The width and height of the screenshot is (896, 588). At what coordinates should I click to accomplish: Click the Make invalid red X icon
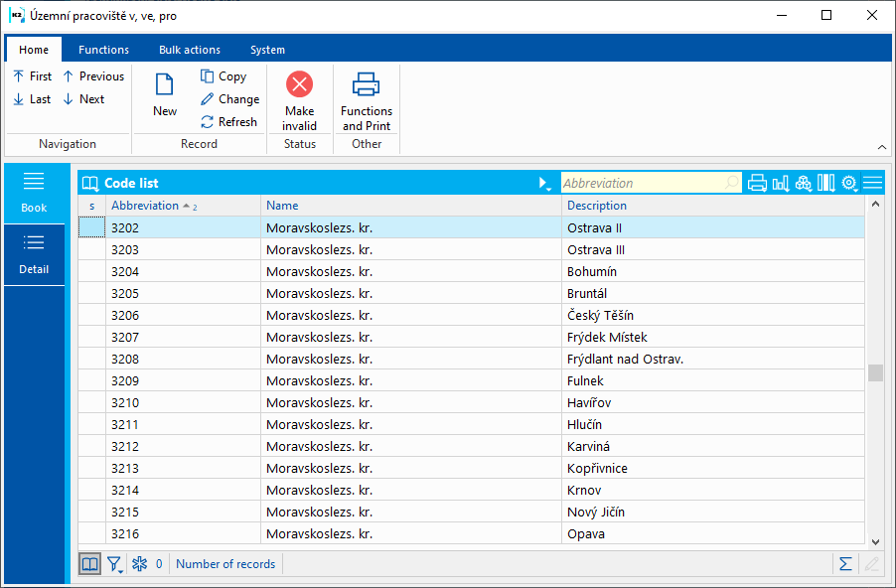pos(299,85)
